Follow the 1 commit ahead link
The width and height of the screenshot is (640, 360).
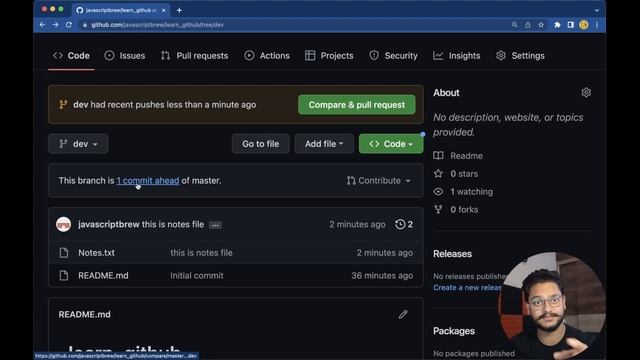tap(148, 180)
